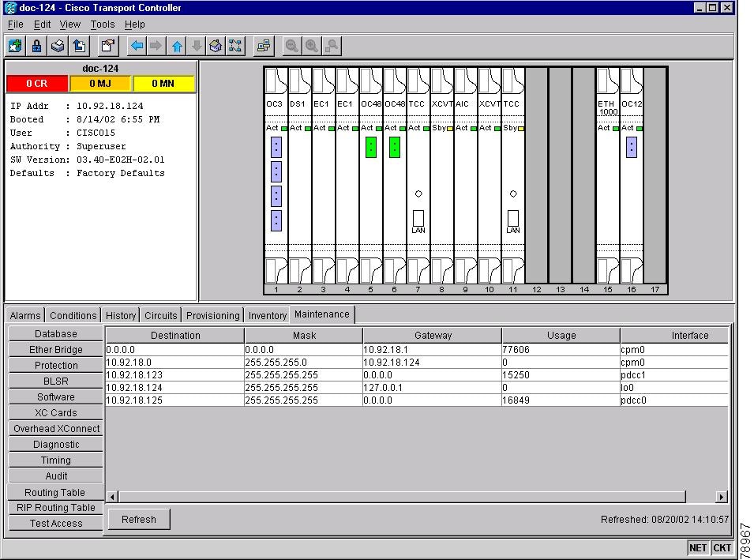Select the DS1 card in slot 2

(299, 175)
